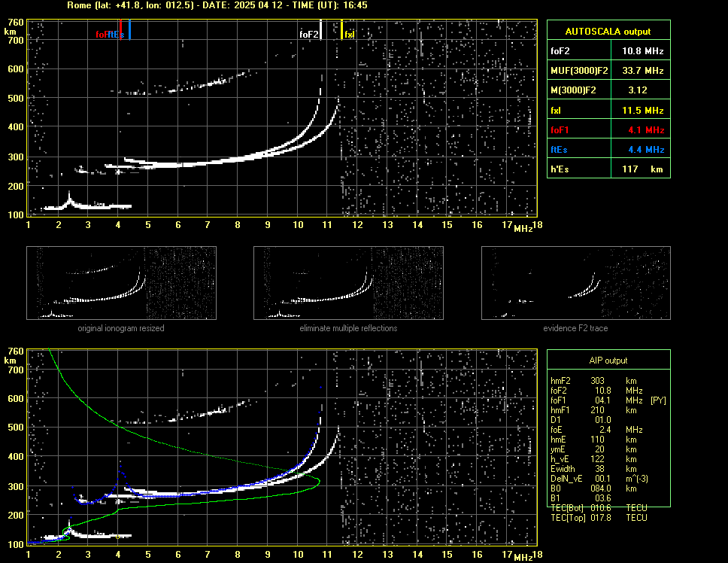Image resolution: width=728 pixels, height=563 pixels.
Task: Click the "117 km" value cell
Action: [642, 169]
